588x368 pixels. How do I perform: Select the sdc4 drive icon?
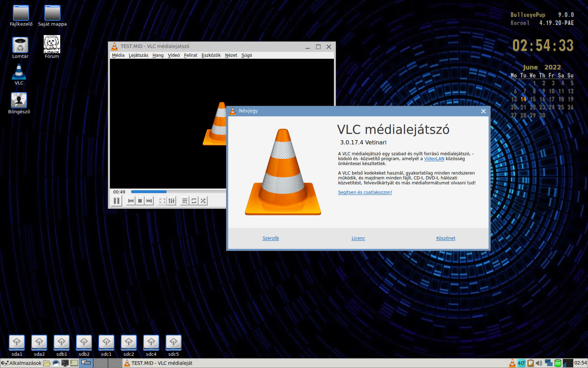click(x=151, y=346)
